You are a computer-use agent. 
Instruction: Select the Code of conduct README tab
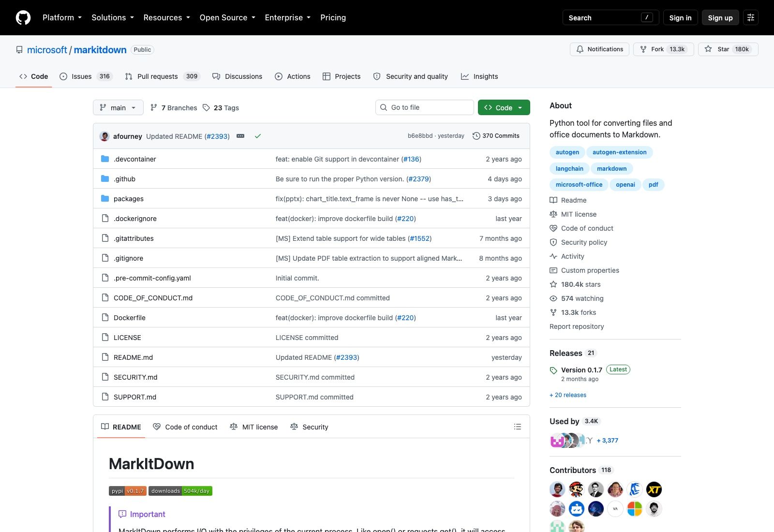(185, 427)
